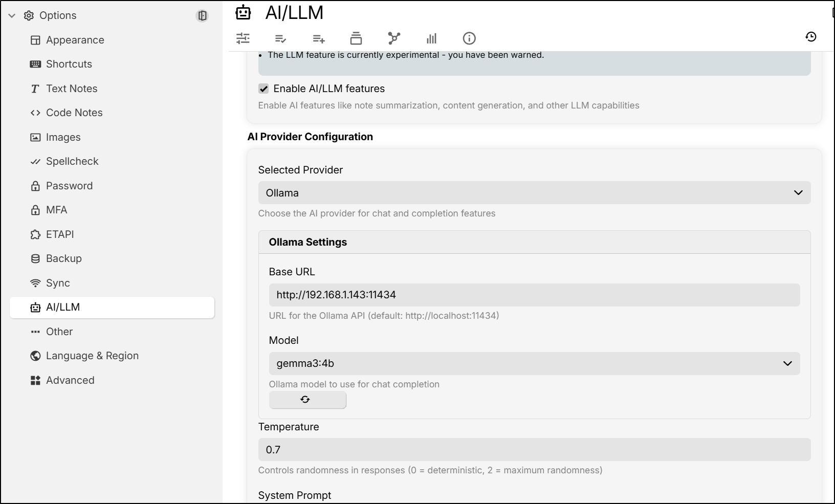Refresh the Ollama models list
The height and width of the screenshot is (504, 835).
pos(307,400)
